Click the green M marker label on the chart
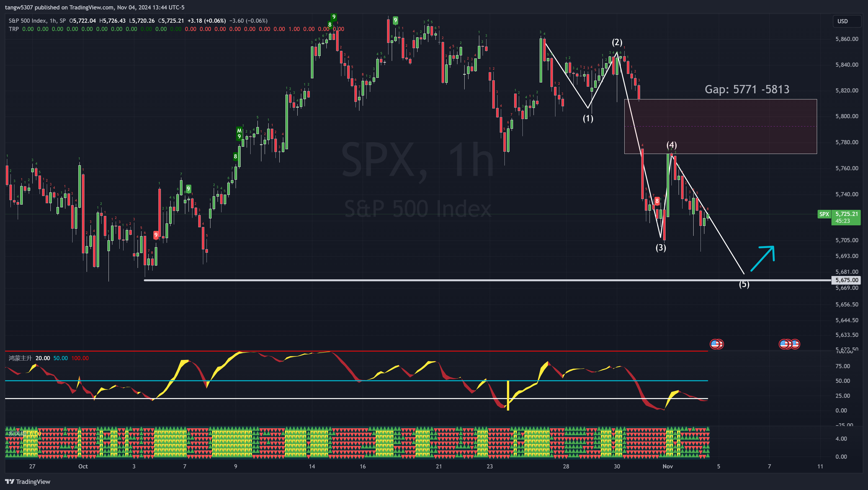The width and height of the screenshot is (868, 490). 239,131
